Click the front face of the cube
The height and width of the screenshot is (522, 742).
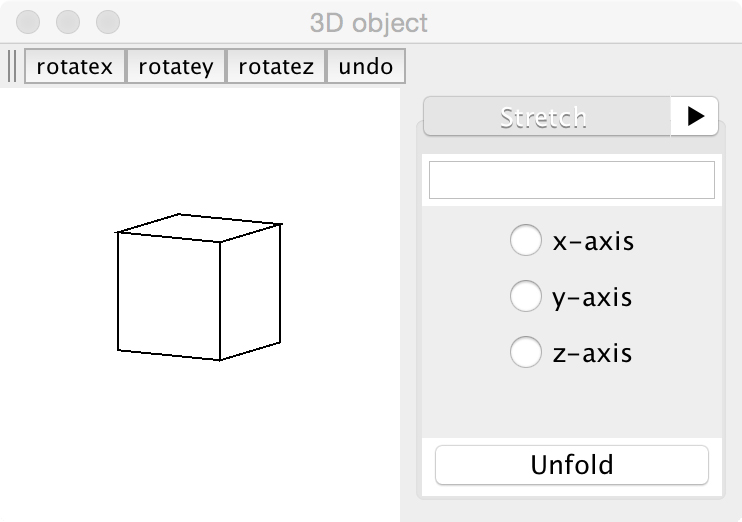point(169,296)
